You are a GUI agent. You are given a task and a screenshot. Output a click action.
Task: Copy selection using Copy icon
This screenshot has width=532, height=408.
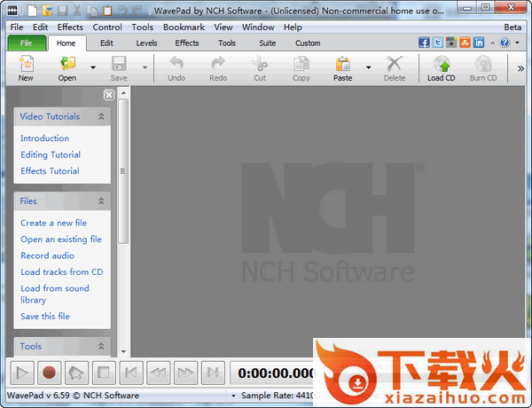coord(301,68)
